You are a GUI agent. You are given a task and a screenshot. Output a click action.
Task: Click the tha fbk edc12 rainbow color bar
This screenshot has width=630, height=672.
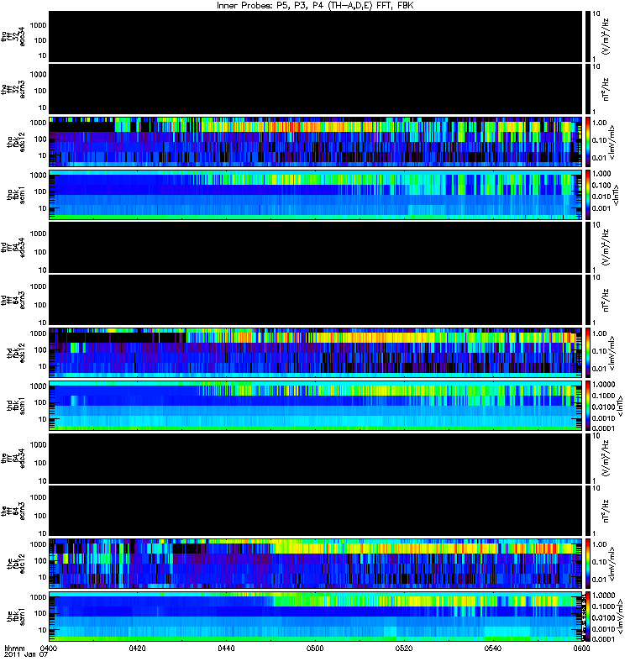[x=588, y=142]
